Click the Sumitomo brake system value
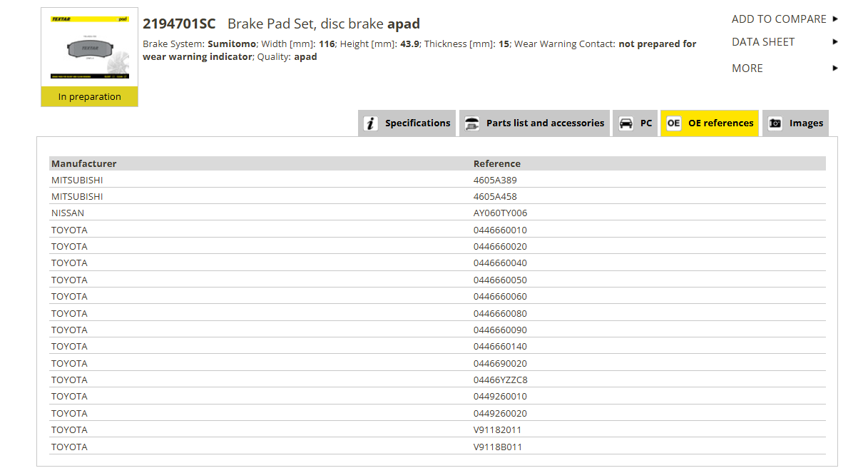This screenshot has height=473, width=868. pos(232,44)
